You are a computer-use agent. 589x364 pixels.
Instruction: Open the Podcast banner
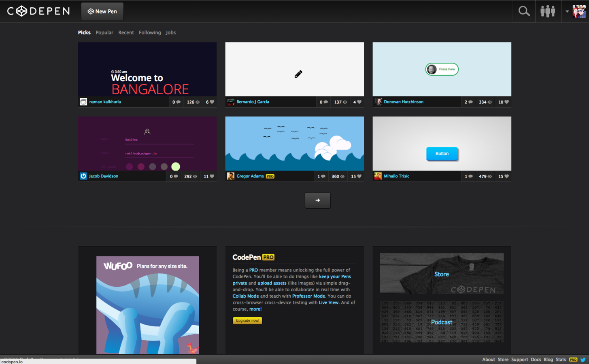click(x=442, y=322)
